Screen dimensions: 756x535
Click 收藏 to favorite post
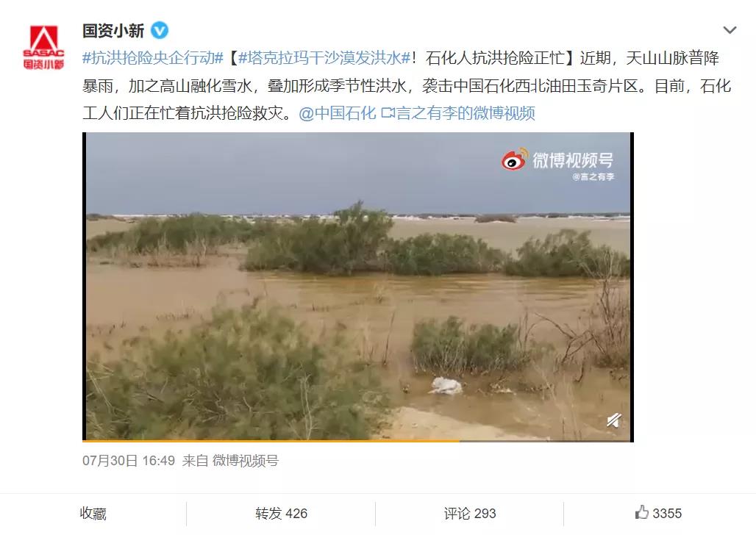point(93,514)
